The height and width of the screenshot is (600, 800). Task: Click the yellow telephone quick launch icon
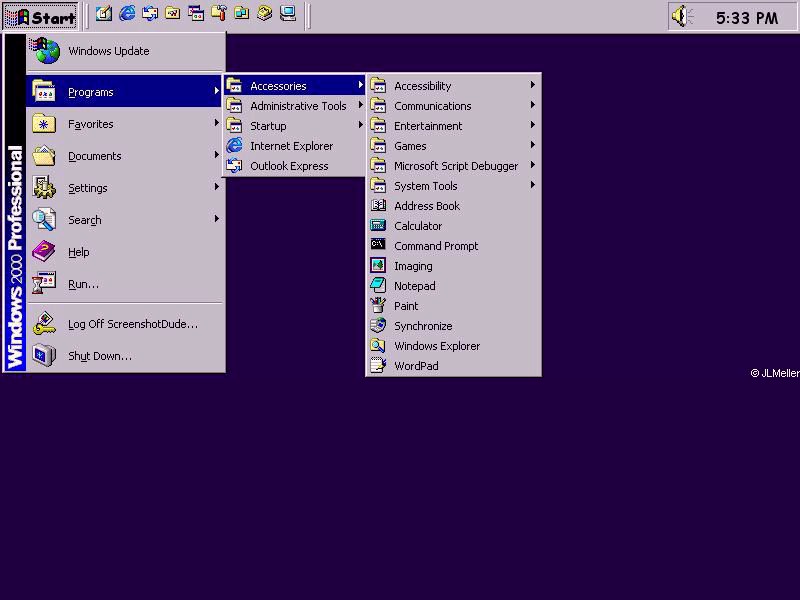pos(264,14)
